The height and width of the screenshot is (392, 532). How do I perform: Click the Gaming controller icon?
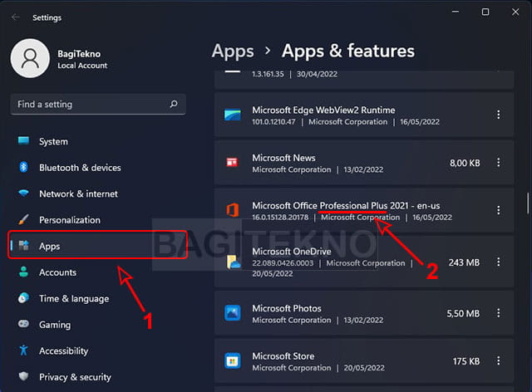pyautogui.click(x=23, y=324)
